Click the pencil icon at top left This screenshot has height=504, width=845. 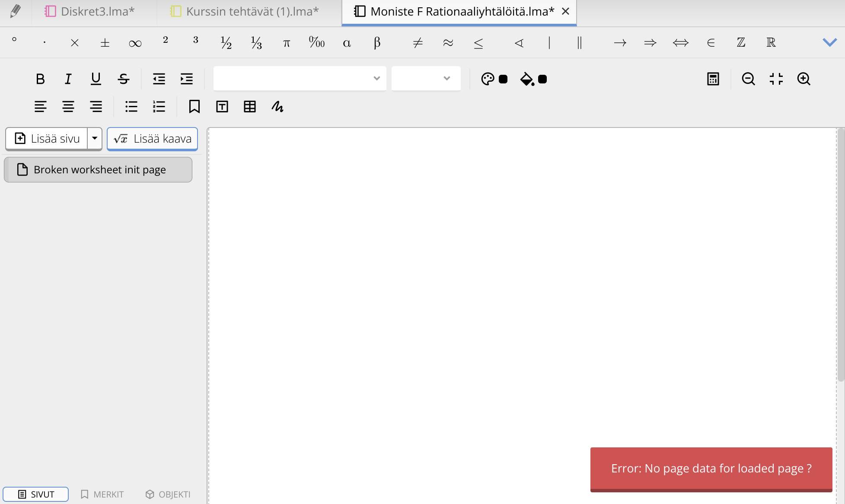click(15, 12)
